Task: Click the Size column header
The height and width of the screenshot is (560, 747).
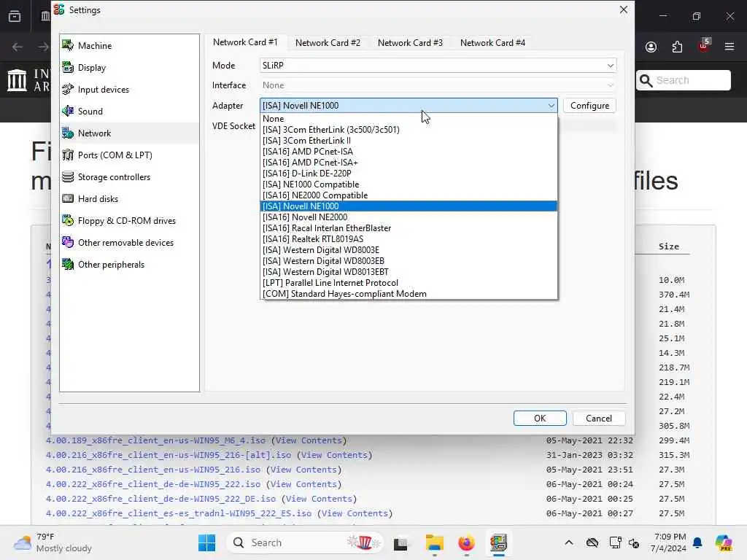Action: point(669,246)
